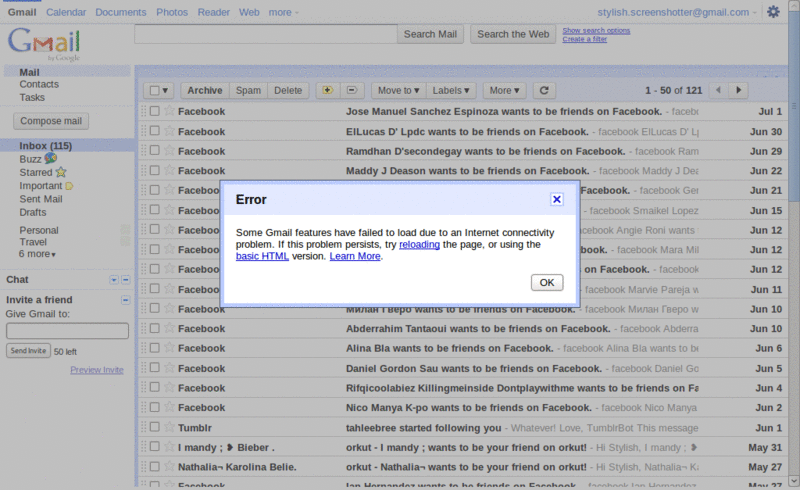Click the Search the Web button
Viewport: 800px width, 490px height.
click(x=513, y=34)
